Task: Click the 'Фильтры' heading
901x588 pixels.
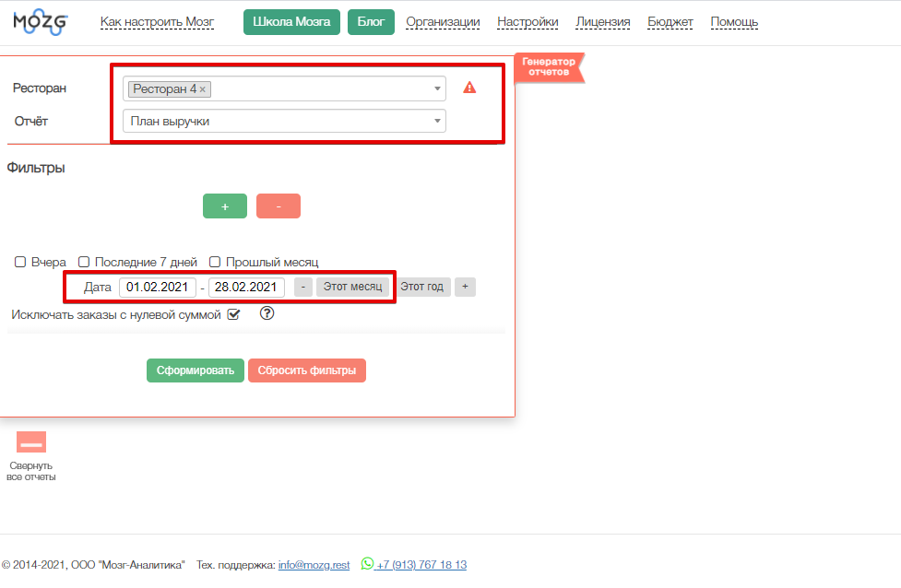Action: coord(36,168)
